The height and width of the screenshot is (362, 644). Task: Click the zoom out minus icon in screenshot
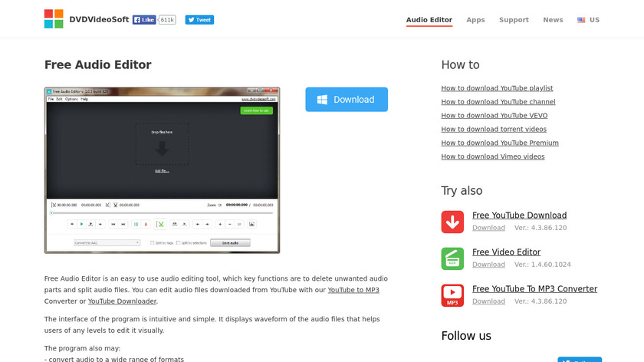tap(229, 224)
